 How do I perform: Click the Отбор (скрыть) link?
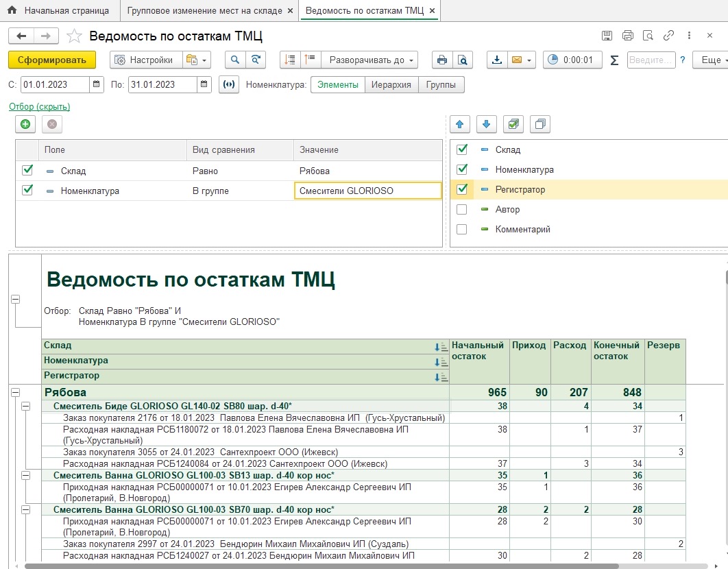(39, 106)
